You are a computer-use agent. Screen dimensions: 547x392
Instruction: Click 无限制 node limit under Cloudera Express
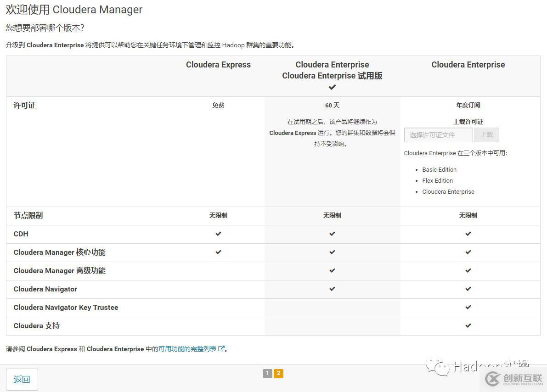pyautogui.click(x=218, y=216)
